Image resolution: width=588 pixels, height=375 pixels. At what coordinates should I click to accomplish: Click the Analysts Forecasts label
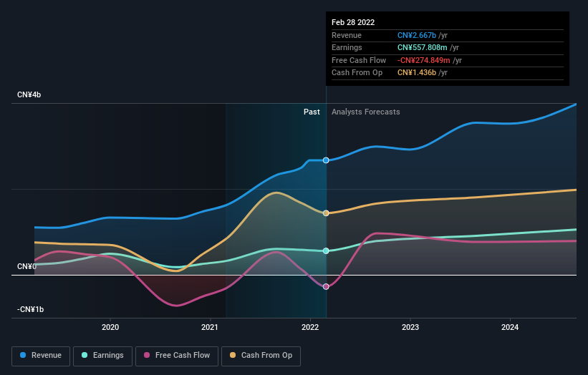[x=366, y=112]
